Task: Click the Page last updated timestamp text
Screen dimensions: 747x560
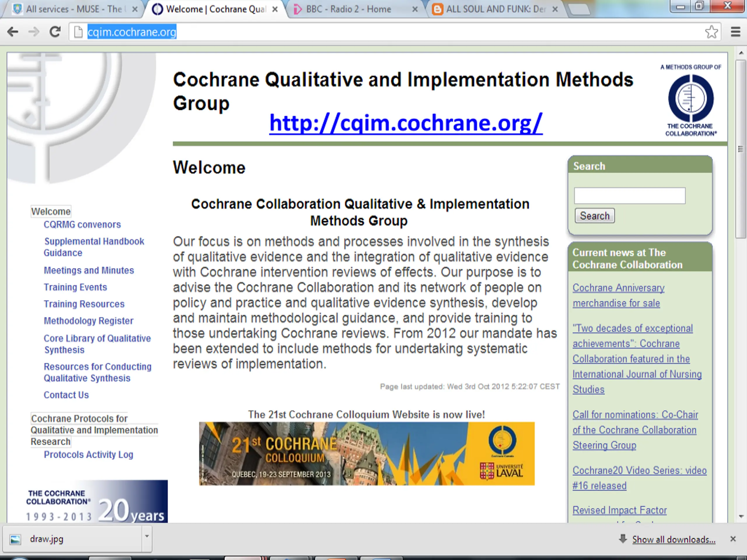Action: tap(470, 386)
